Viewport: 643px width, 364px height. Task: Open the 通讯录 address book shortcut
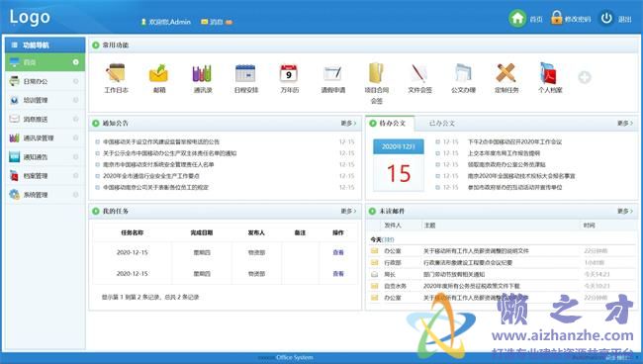(203, 78)
